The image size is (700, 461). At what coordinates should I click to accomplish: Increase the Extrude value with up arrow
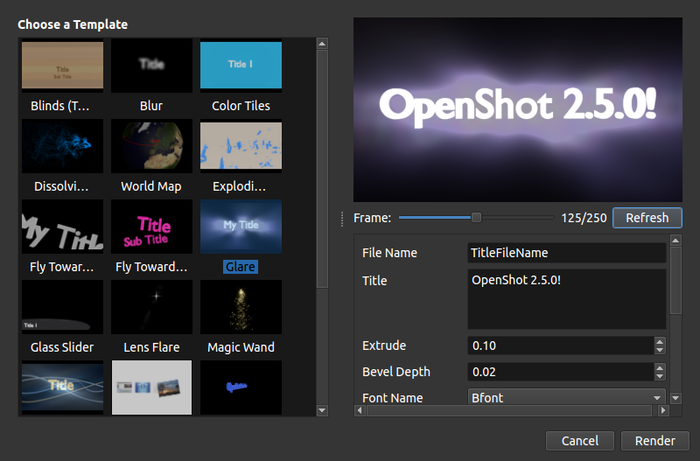click(x=659, y=341)
